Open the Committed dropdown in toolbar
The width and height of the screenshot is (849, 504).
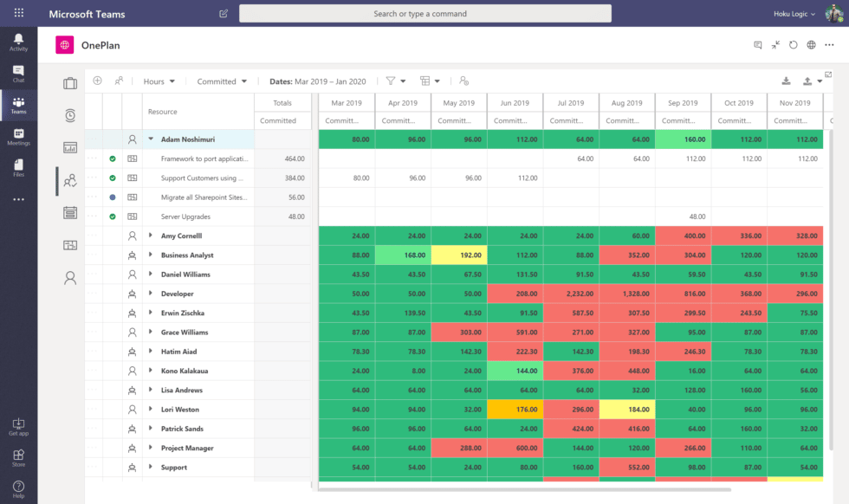(222, 81)
